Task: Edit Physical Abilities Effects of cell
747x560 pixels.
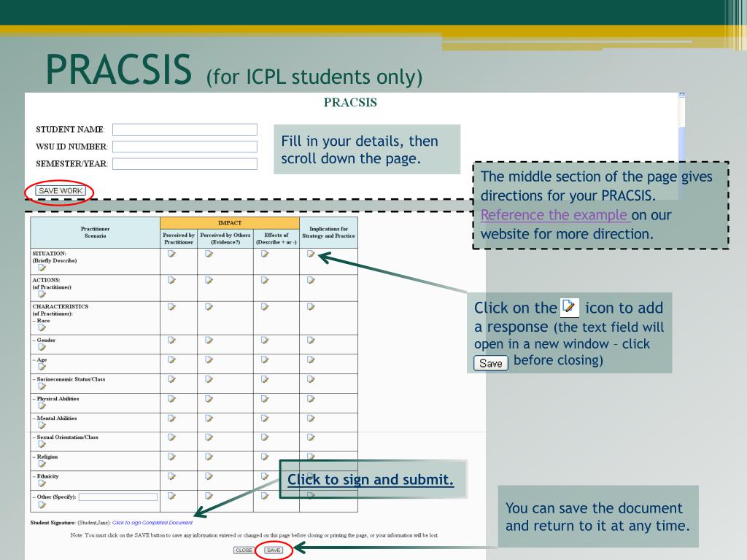Action: click(265, 399)
